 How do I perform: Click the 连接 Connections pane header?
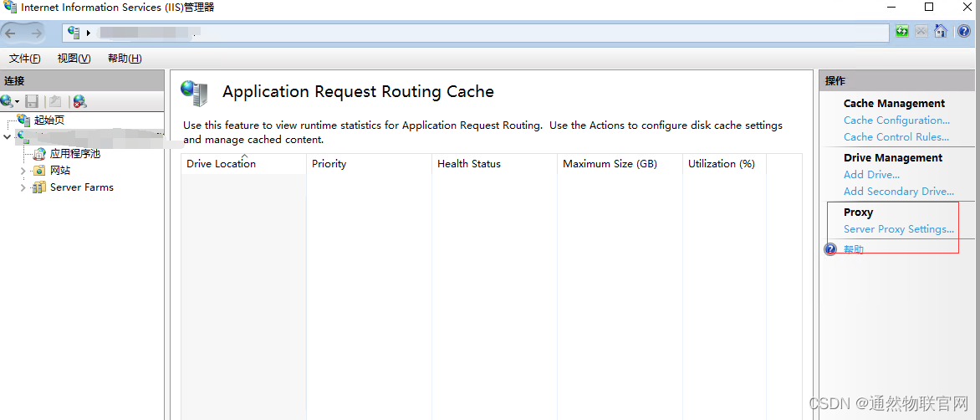pyautogui.click(x=82, y=80)
